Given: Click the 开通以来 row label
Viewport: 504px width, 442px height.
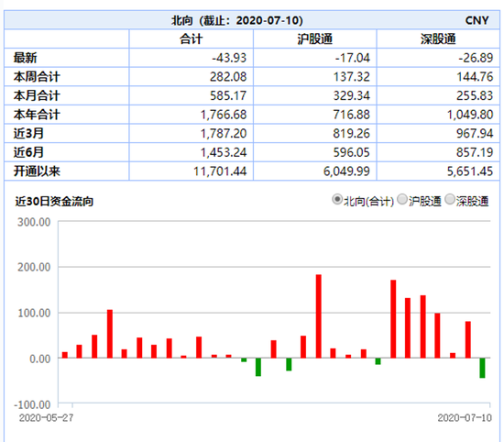Looking at the screenshot, I should coord(37,171).
